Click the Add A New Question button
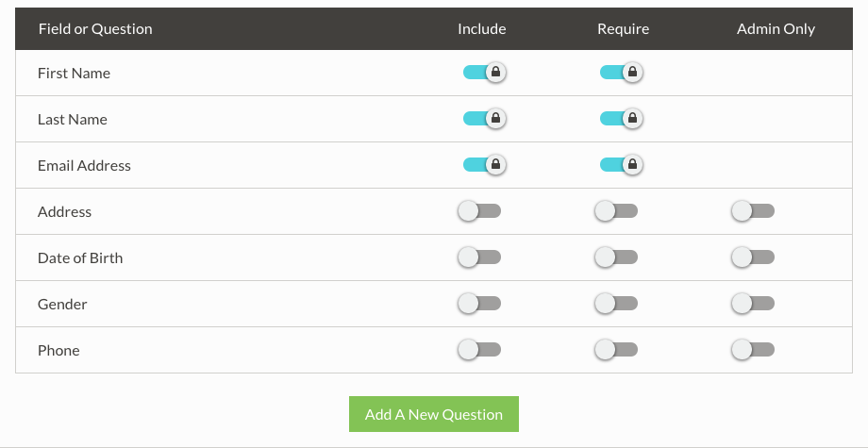The width and height of the screenshot is (868, 448). [434, 414]
